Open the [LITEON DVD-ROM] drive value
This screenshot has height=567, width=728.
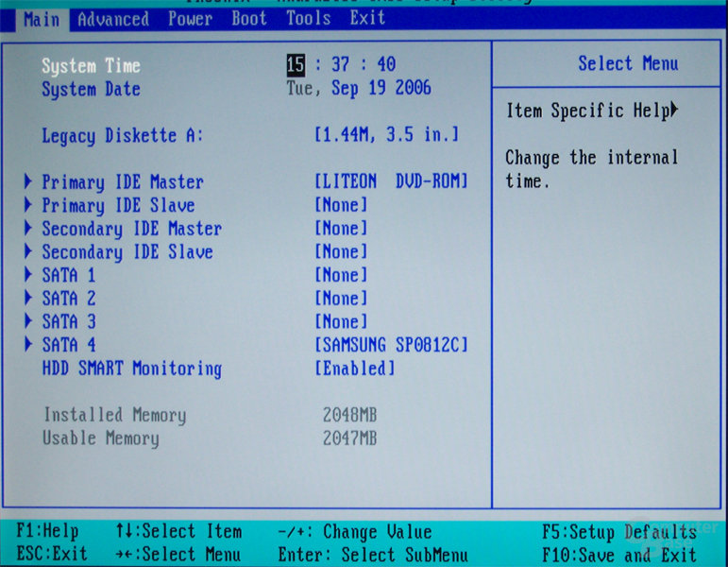(x=391, y=181)
